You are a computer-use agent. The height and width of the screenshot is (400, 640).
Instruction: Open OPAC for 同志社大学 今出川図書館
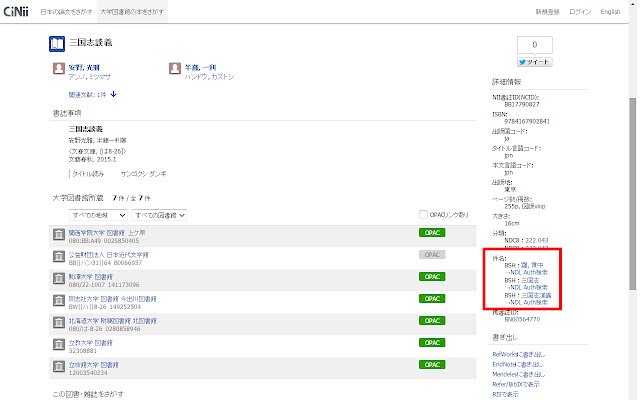[x=432, y=299]
